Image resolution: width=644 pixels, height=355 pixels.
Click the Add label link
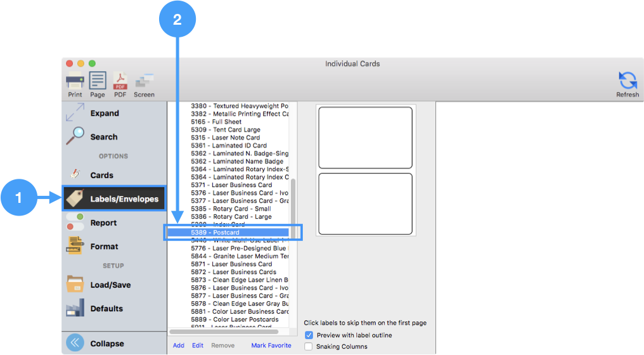[x=179, y=345]
